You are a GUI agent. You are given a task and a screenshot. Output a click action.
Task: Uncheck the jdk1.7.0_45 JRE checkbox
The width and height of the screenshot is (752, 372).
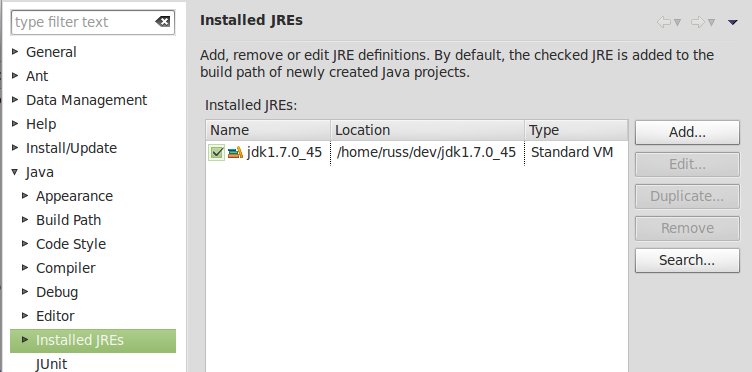coord(217,152)
